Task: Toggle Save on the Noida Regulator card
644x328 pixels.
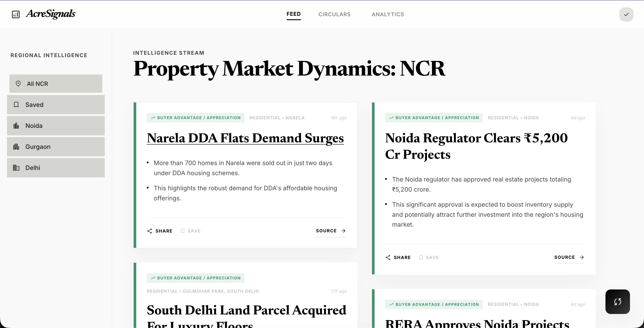Action: point(429,257)
